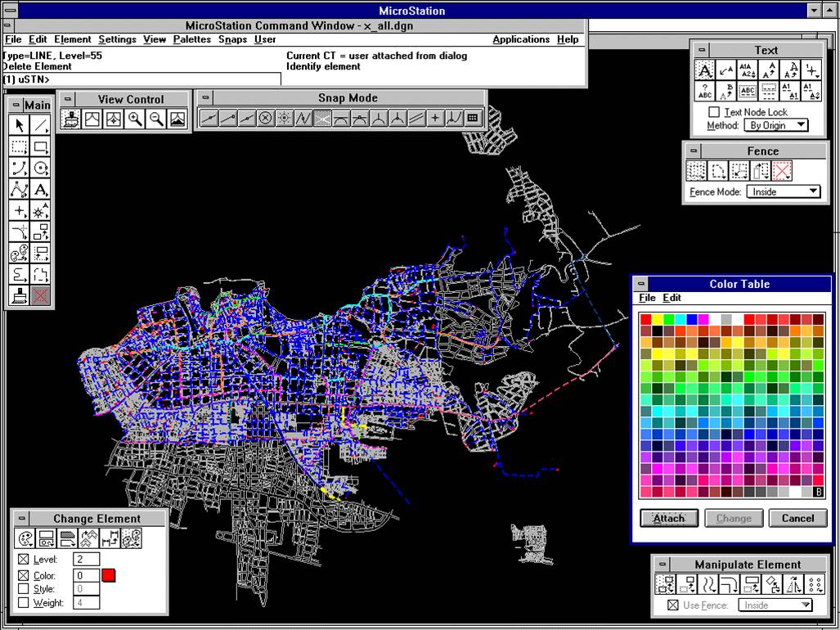Pick the 'B' background swatch in Color Table

(x=819, y=492)
